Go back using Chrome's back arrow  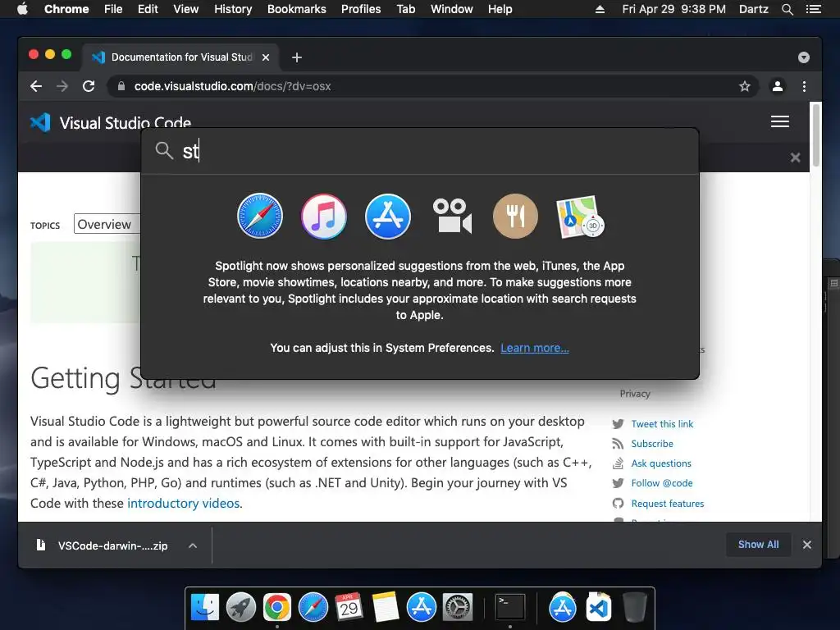[x=36, y=86]
